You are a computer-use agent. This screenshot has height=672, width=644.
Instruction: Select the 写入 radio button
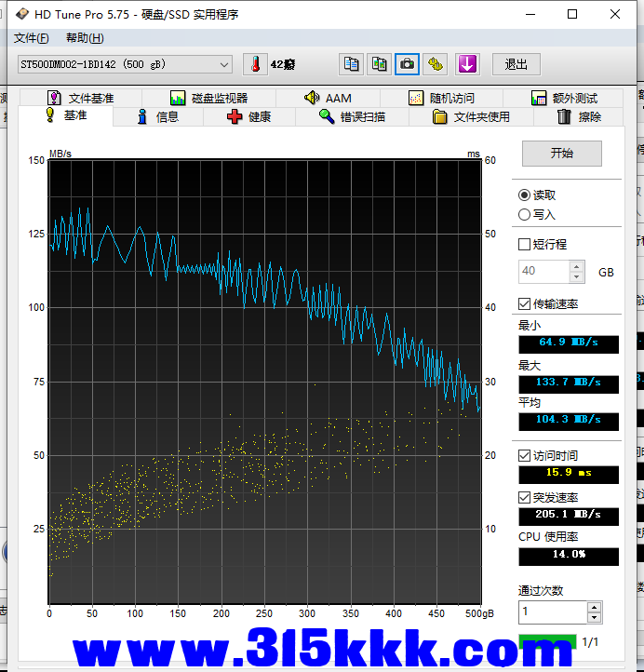525,215
